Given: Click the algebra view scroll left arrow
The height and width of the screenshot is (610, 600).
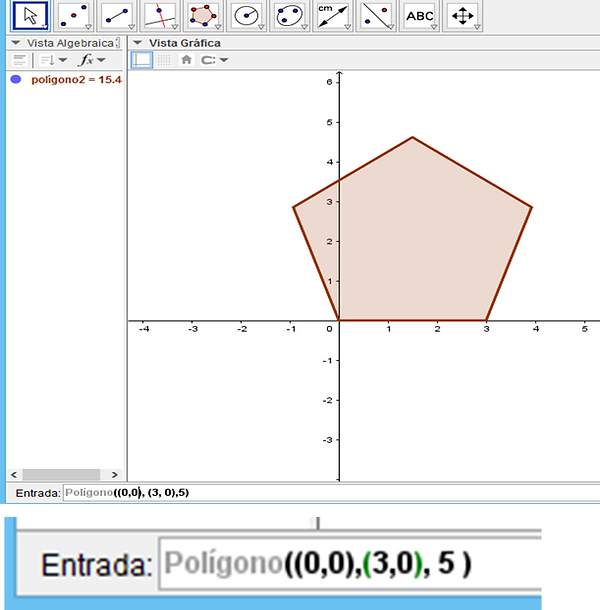Looking at the screenshot, I should [x=14, y=475].
